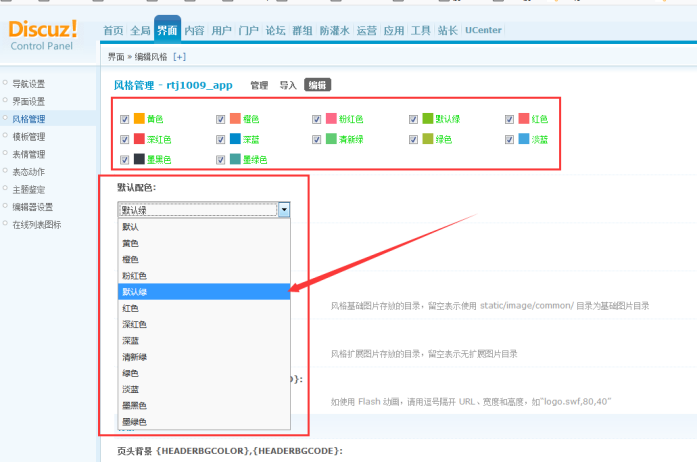Select 红色 in the dropdown list
The image size is (697, 462).
(x=204, y=308)
